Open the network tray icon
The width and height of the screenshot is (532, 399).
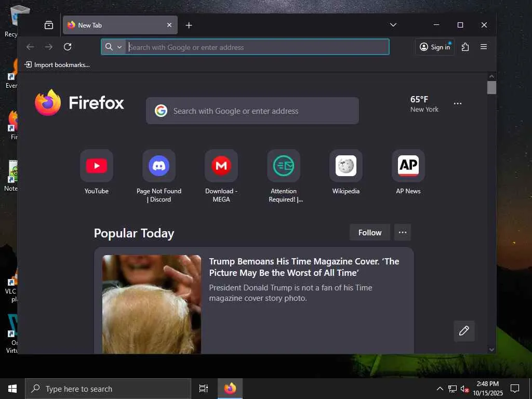[x=453, y=389]
